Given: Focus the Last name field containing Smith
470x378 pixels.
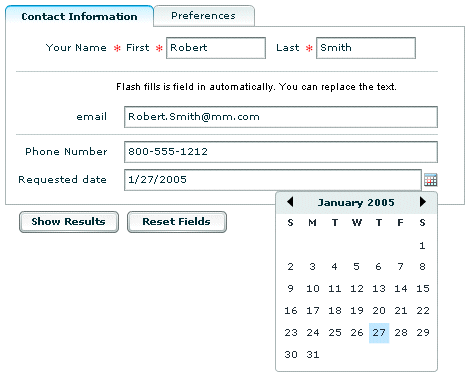Looking at the screenshot, I should click(366, 48).
